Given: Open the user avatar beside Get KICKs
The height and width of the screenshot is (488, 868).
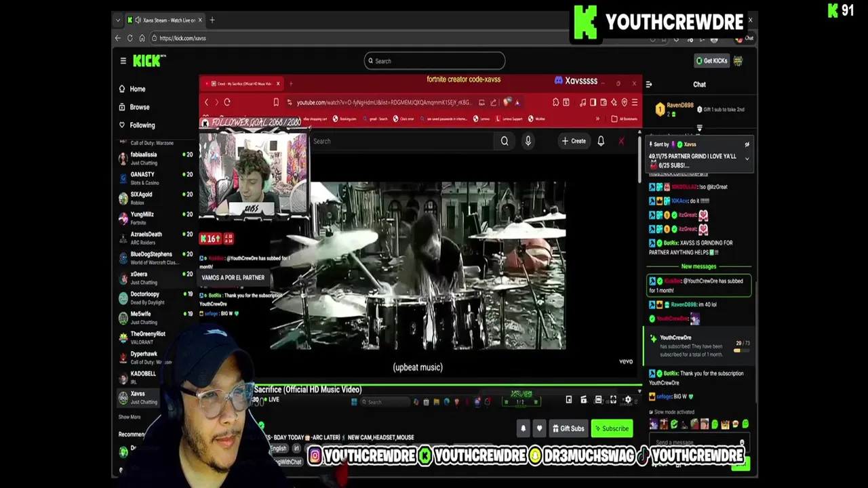Looking at the screenshot, I should [x=738, y=61].
